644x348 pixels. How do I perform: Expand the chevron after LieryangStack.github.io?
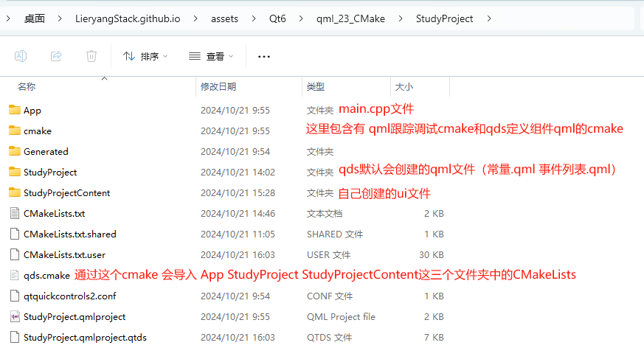pos(195,18)
